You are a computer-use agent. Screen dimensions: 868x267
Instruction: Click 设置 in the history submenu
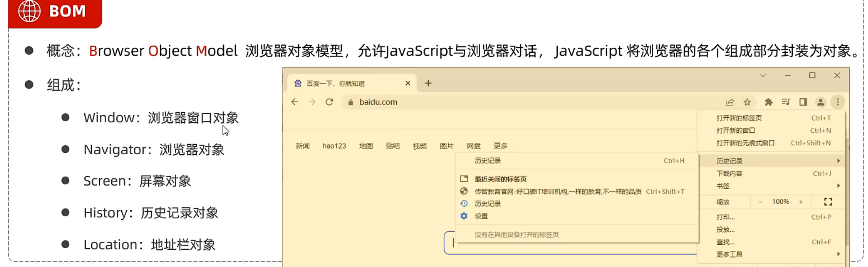click(x=577, y=216)
